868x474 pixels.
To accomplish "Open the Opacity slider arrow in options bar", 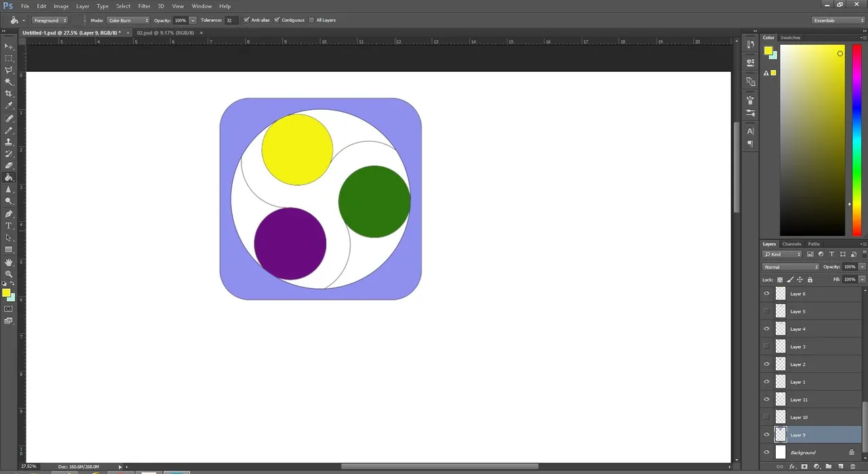I will click(193, 20).
